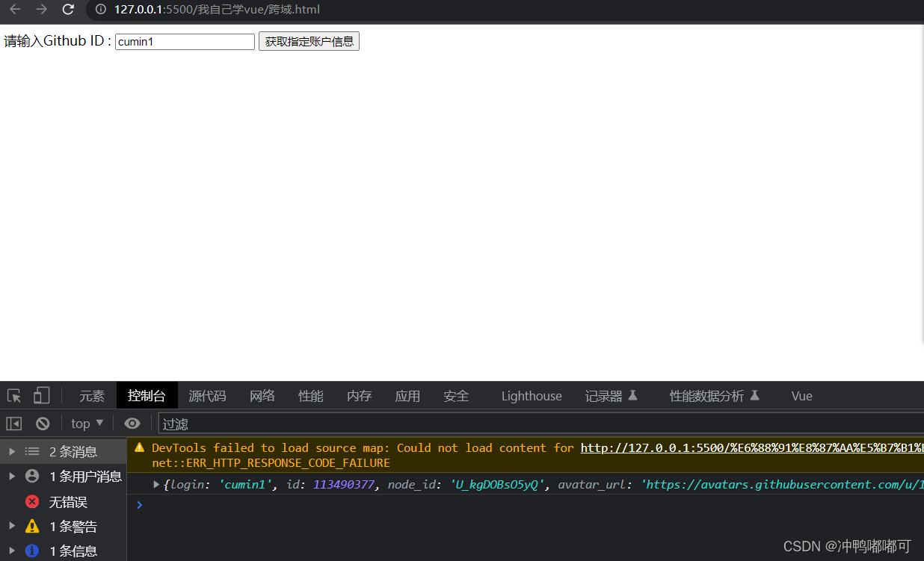The height and width of the screenshot is (561, 924).
Task: Toggle device toolbar icon
Action: (41, 396)
